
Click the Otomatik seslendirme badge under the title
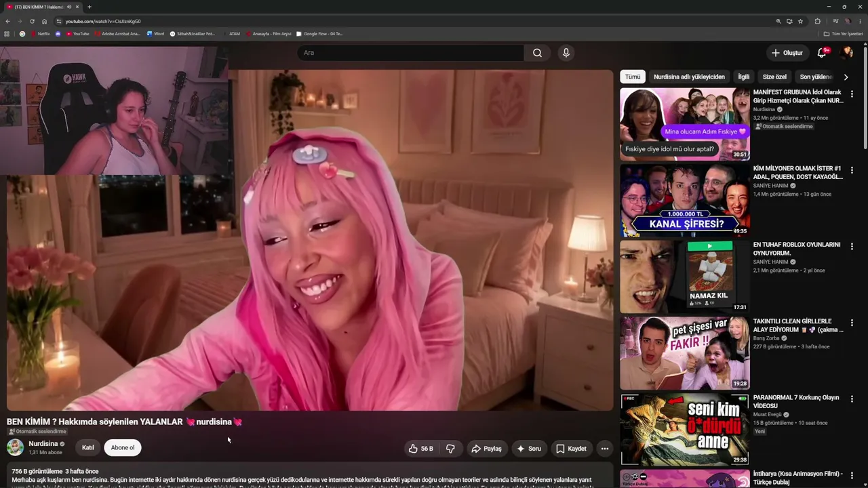coord(37,432)
